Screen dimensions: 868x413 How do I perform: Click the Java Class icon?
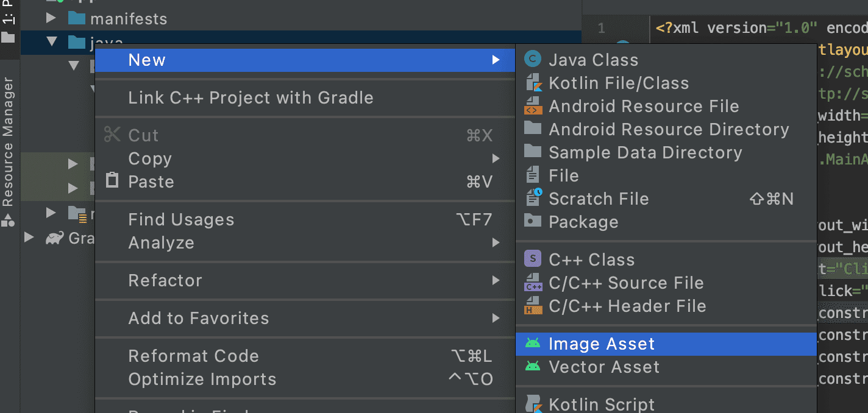pos(533,60)
